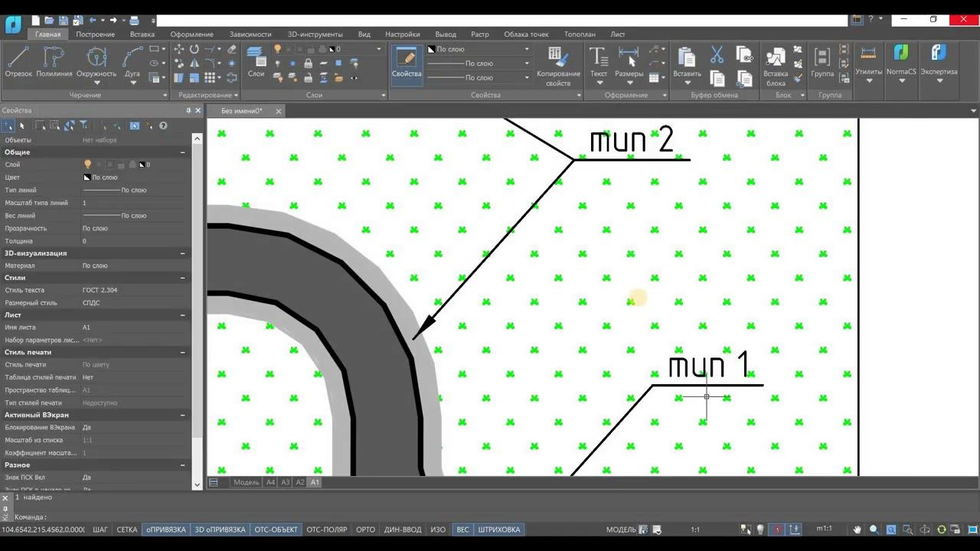Click the scissors cut icon

point(717,54)
